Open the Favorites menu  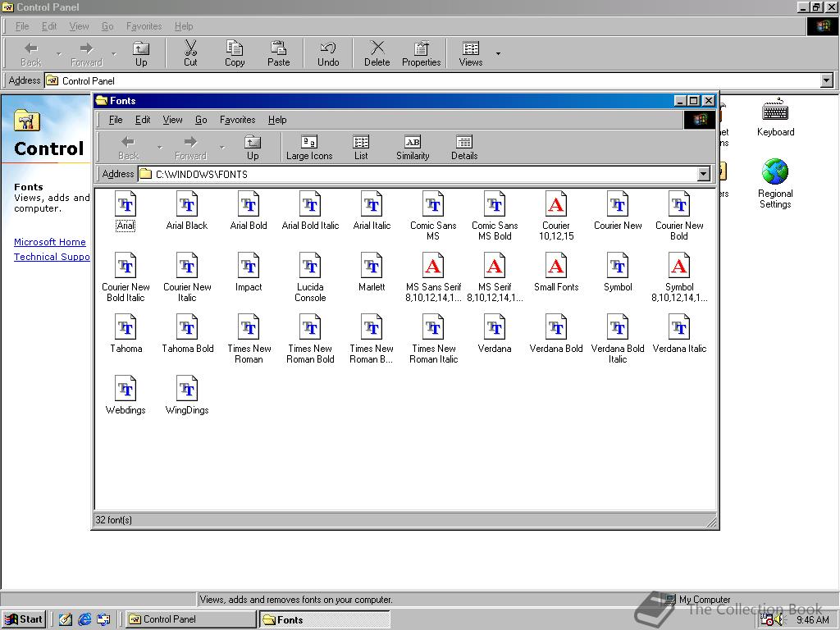237,120
